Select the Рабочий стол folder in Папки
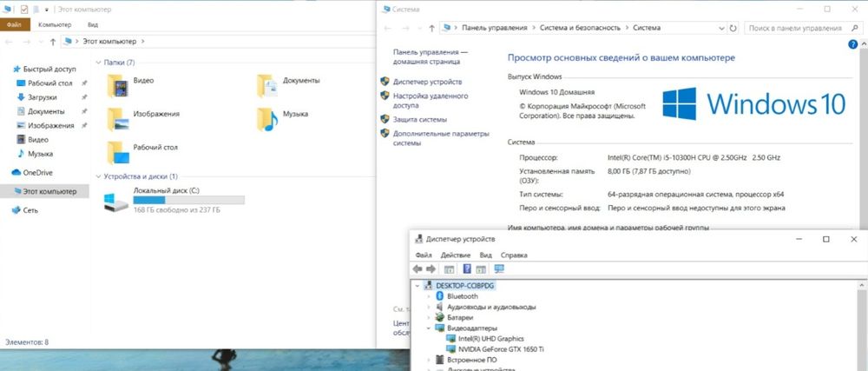This screenshot has height=371, width=868. coord(142,151)
